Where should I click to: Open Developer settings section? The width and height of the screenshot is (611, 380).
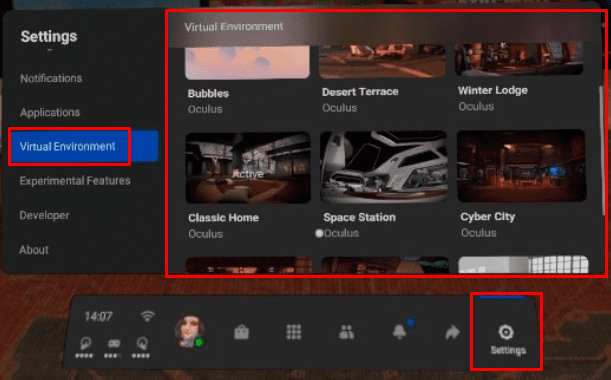click(44, 215)
